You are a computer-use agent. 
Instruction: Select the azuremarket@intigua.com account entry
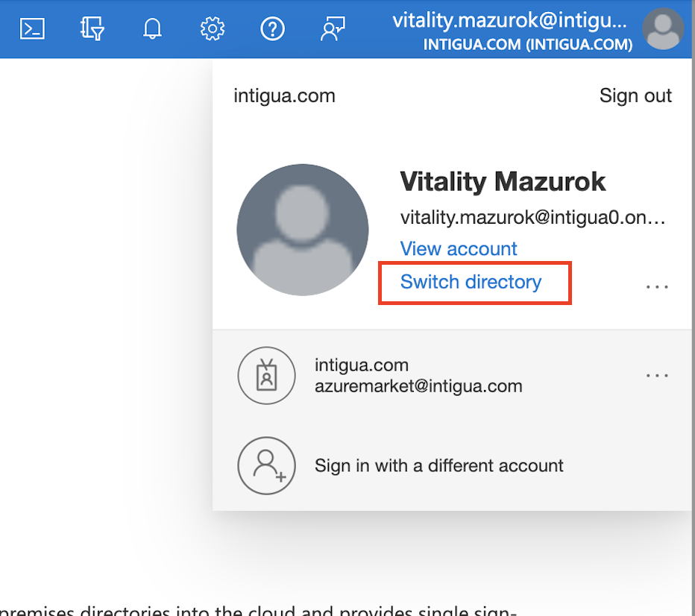coord(418,376)
